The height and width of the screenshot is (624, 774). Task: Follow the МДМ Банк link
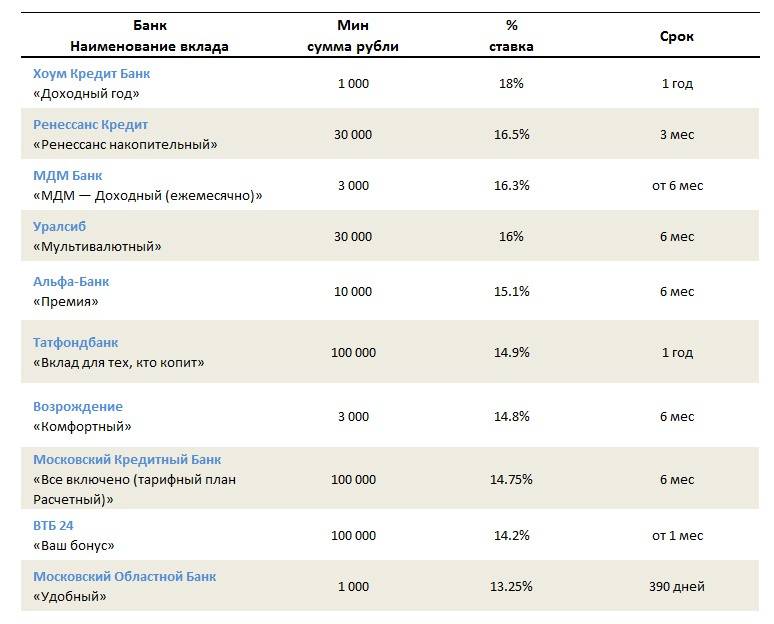[x=68, y=176]
